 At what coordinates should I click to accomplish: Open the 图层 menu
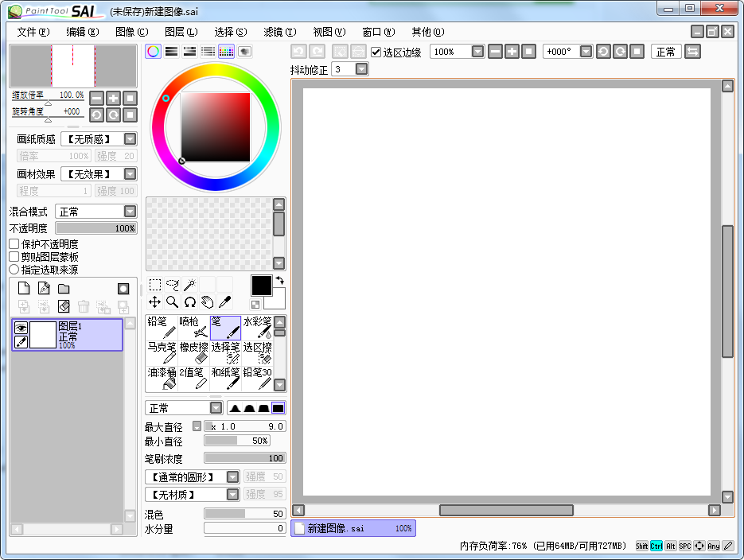click(x=181, y=32)
